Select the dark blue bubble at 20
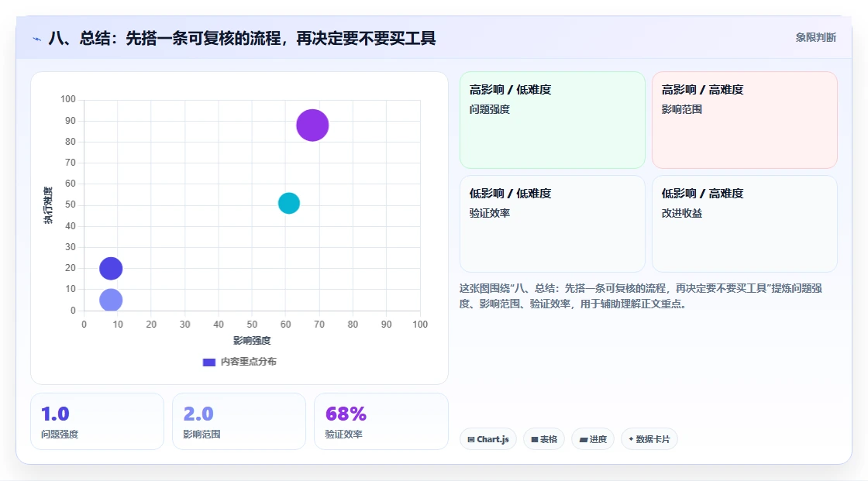868x481 pixels. 111,269
